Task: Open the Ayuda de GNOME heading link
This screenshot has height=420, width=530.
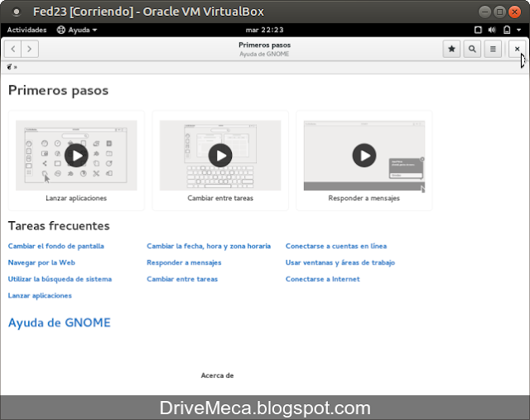Action: [60, 322]
